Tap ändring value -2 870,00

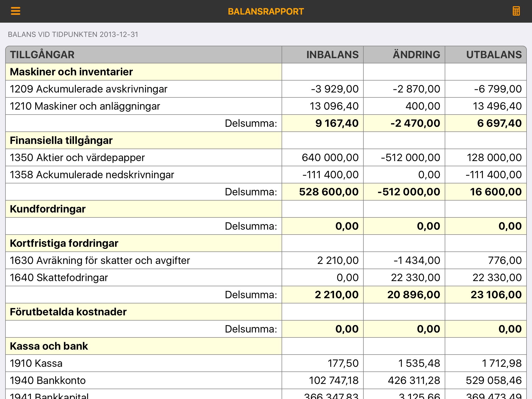[x=416, y=89]
